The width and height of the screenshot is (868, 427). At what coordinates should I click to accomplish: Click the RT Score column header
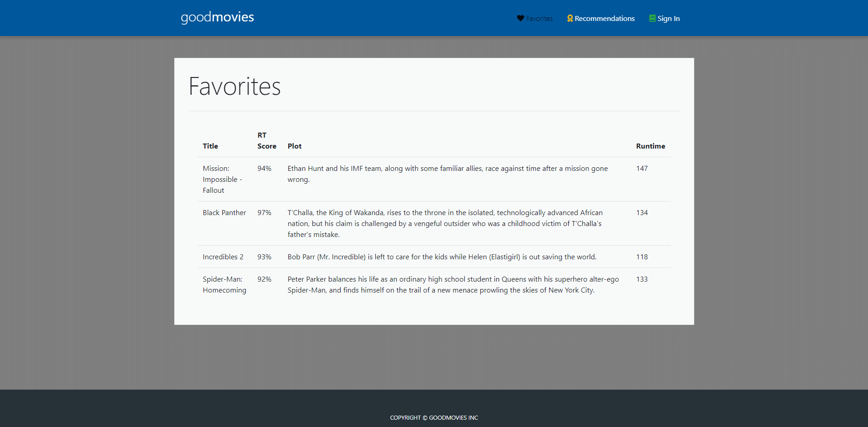[266, 141]
